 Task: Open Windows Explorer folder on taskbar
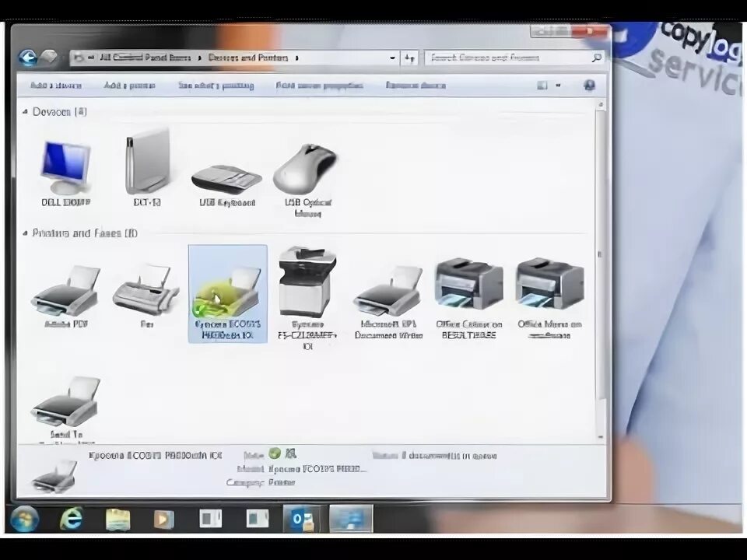point(117,520)
